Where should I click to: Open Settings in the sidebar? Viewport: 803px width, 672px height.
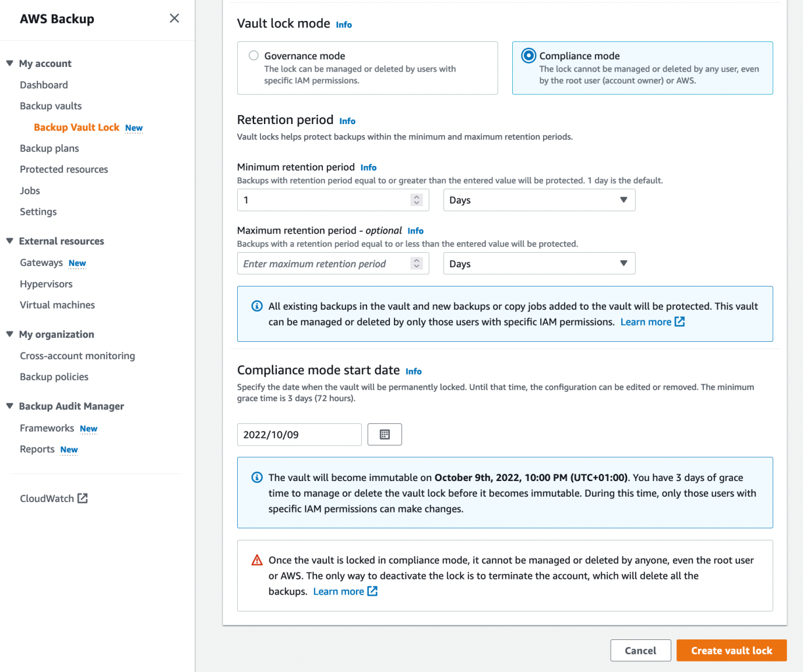(38, 211)
